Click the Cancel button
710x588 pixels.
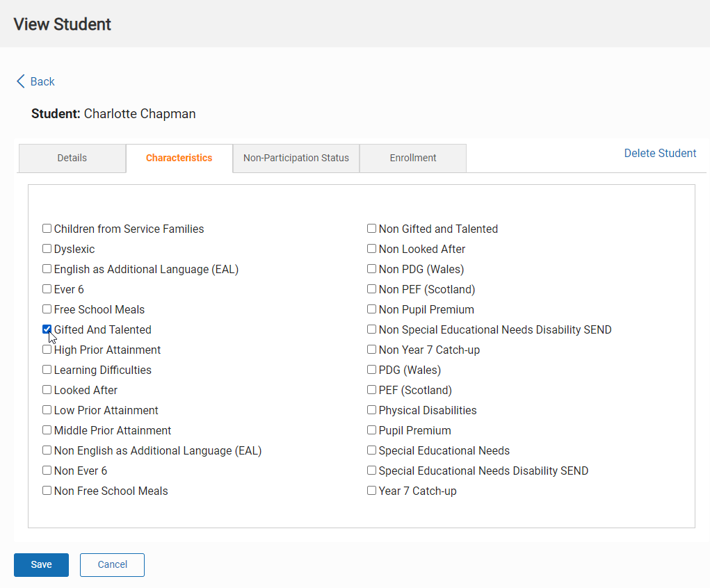(112, 564)
